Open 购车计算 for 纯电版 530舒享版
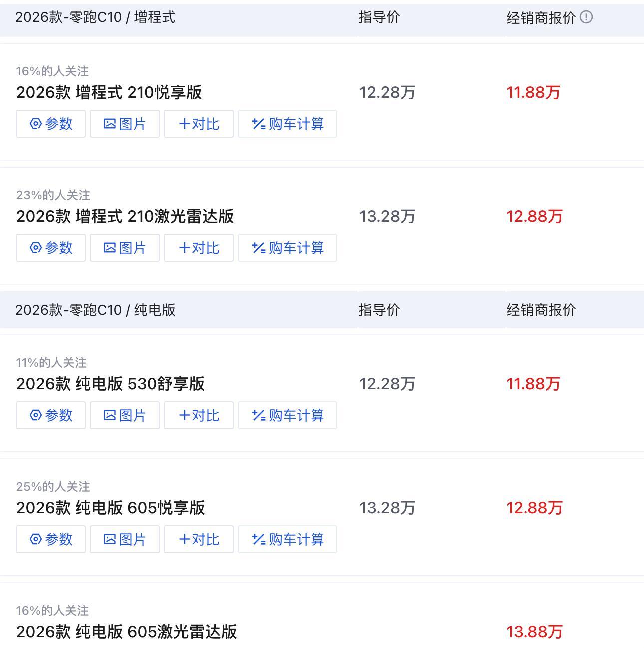Viewport: 644px width, 648px height. (288, 415)
